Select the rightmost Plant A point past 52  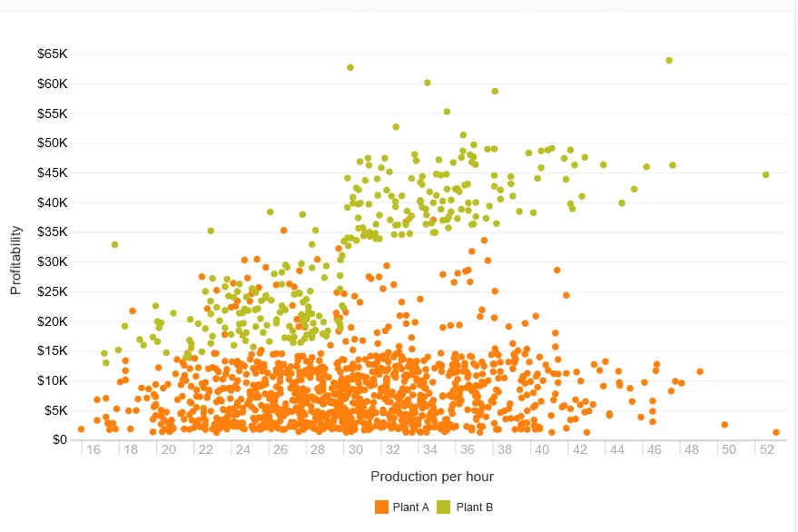776,433
